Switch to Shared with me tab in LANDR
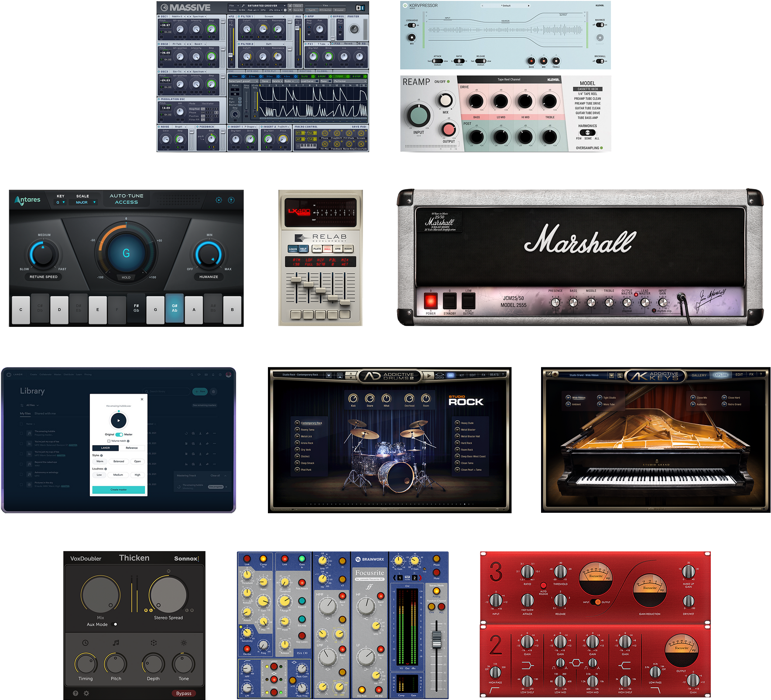 [x=45, y=413]
